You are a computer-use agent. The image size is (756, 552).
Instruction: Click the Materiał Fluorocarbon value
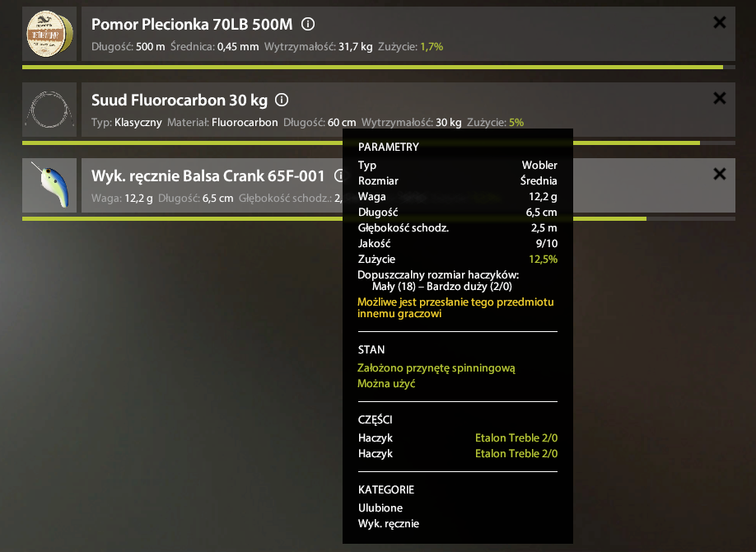245,123
